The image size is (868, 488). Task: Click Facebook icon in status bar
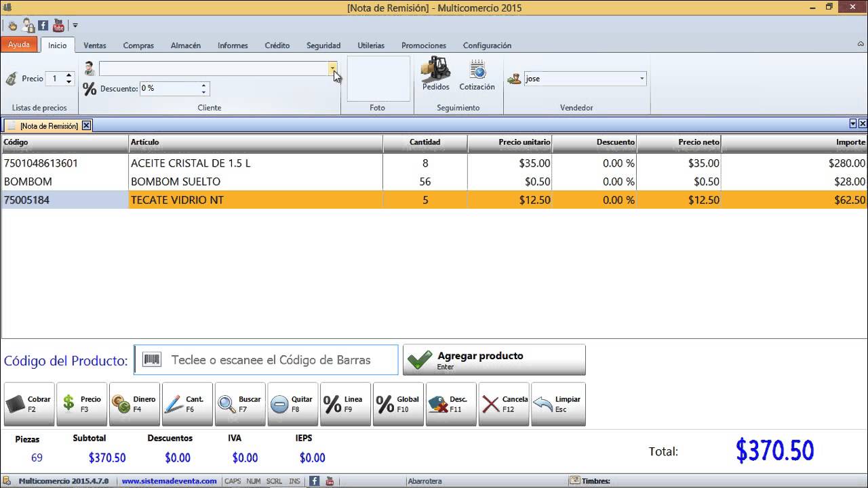[x=315, y=481]
